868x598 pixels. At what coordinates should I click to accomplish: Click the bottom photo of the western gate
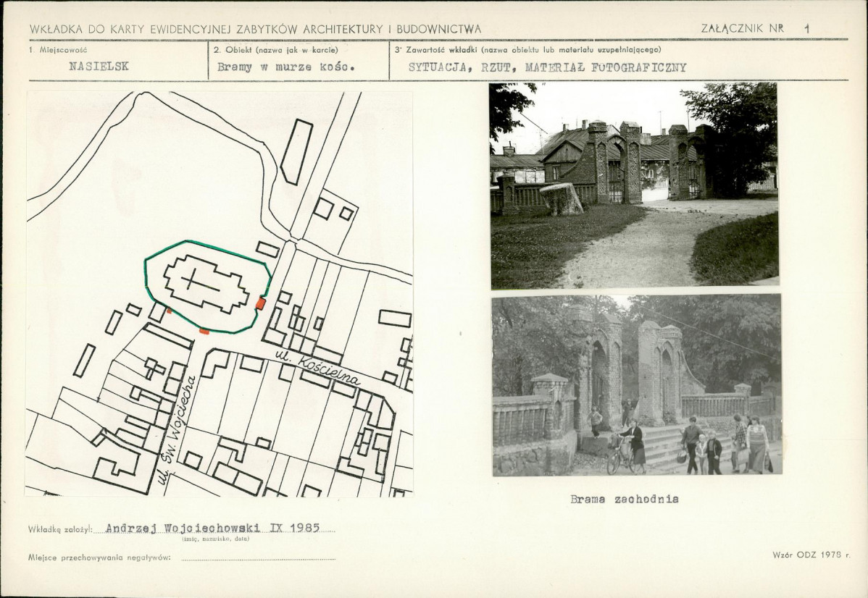637,385
